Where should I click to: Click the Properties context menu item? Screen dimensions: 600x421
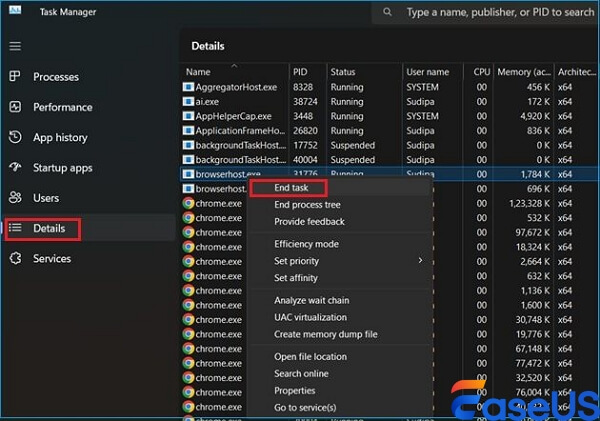pyautogui.click(x=295, y=391)
